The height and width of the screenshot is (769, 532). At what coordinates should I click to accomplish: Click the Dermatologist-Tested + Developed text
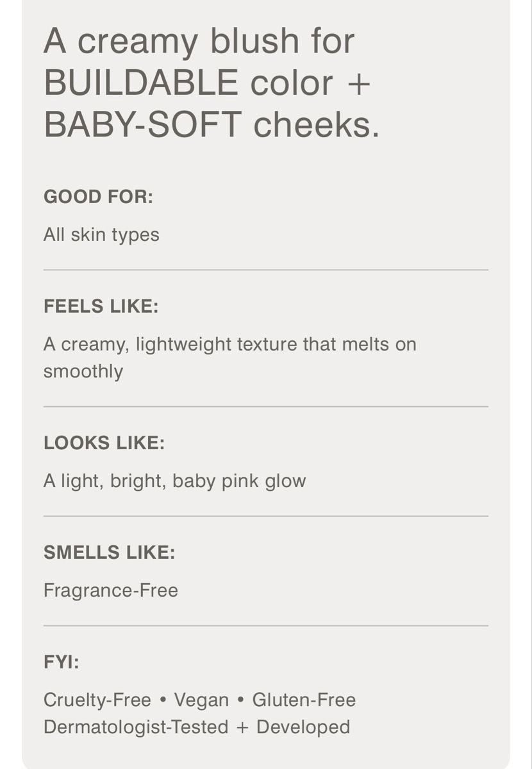click(x=197, y=727)
